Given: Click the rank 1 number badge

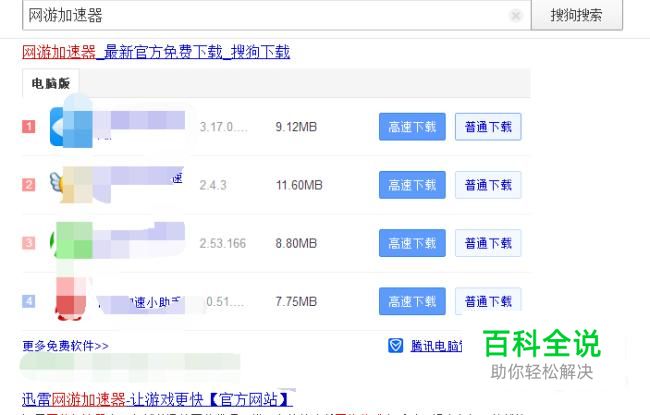Looking at the screenshot, I should pos(29,126).
